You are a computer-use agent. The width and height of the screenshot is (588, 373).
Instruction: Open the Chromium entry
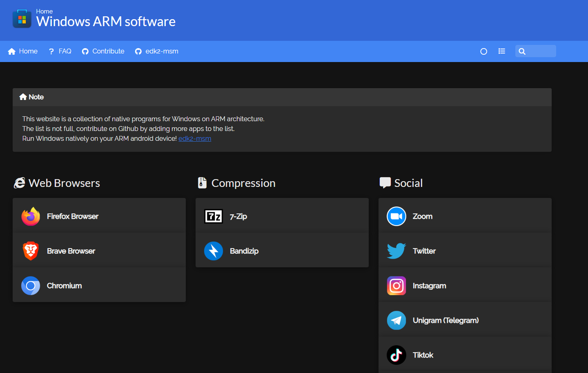pos(99,286)
